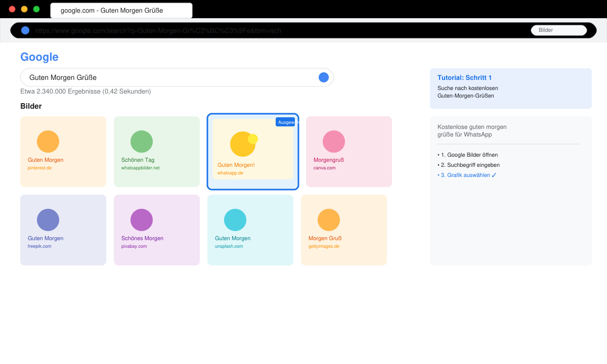Click the green maximize window button
The width and height of the screenshot is (607, 364).
pyautogui.click(x=36, y=9)
